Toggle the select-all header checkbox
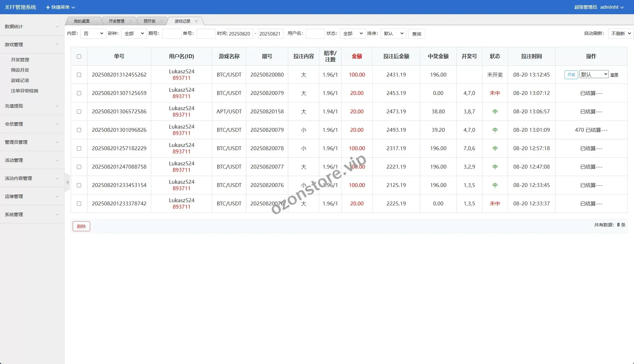 (79, 56)
